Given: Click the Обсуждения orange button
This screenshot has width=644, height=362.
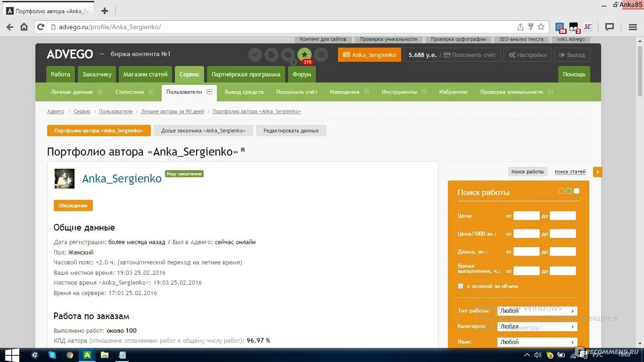Looking at the screenshot, I should (x=73, y=206).
